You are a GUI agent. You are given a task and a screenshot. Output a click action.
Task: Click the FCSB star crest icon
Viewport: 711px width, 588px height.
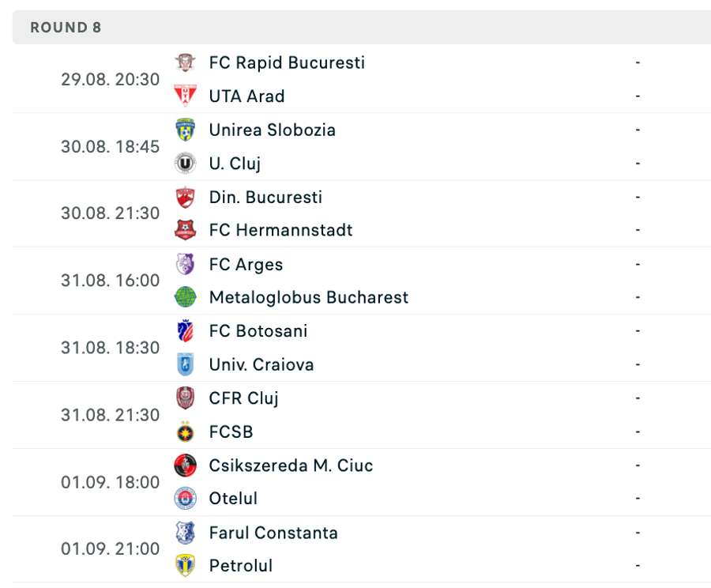(x=185, y=432)
